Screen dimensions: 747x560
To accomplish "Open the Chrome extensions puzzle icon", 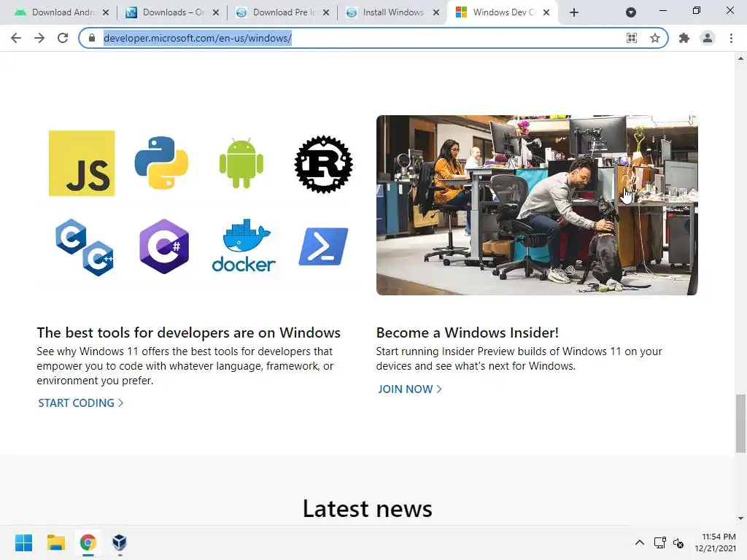I will coord(684,38).
